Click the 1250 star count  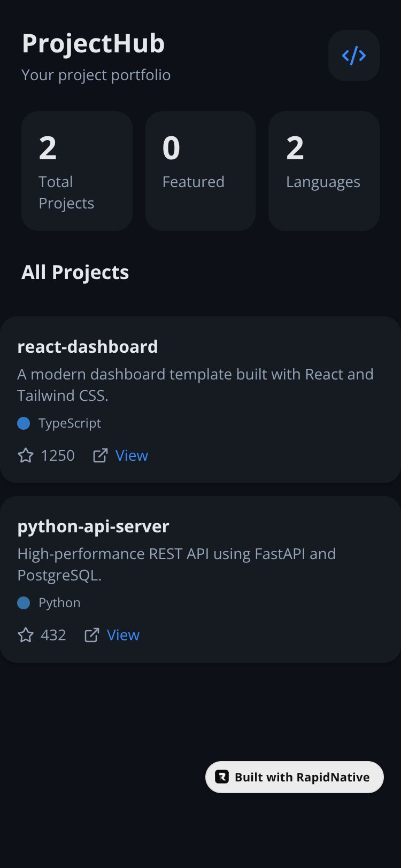tap(58, 455)
